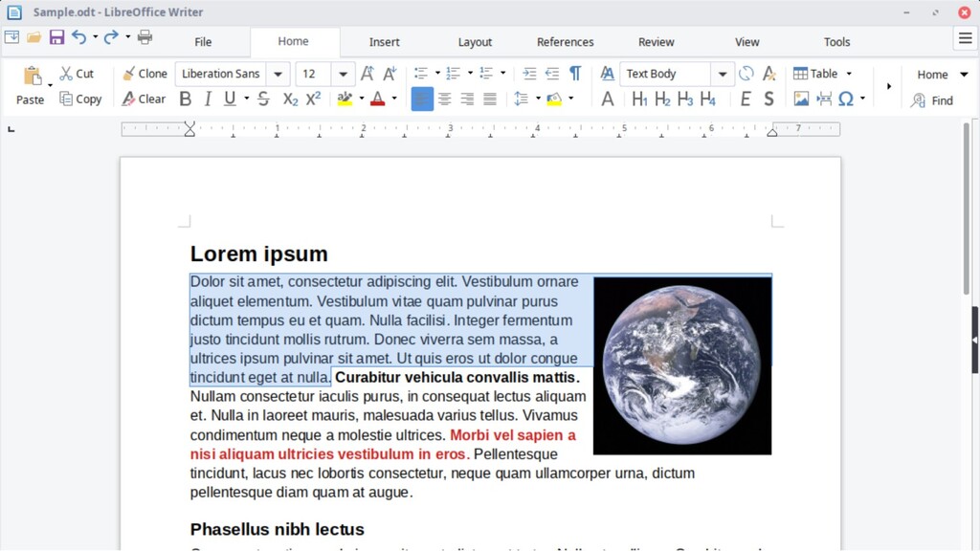Open the hamburger menu
Image resolution: width=980 pixels, height=551 pixels.
pyautogui.click(x=966, y=38)
